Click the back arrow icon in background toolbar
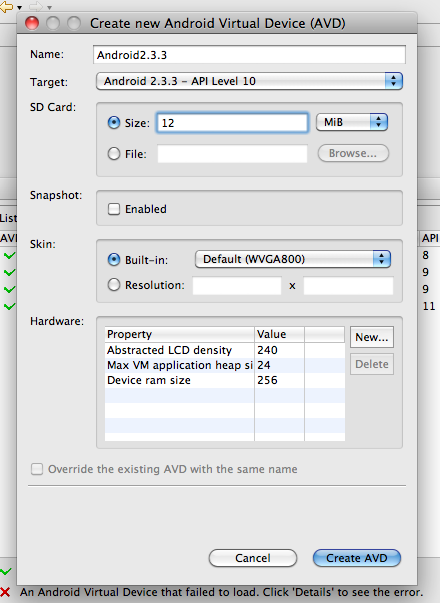440x603 pixels. 7,7
